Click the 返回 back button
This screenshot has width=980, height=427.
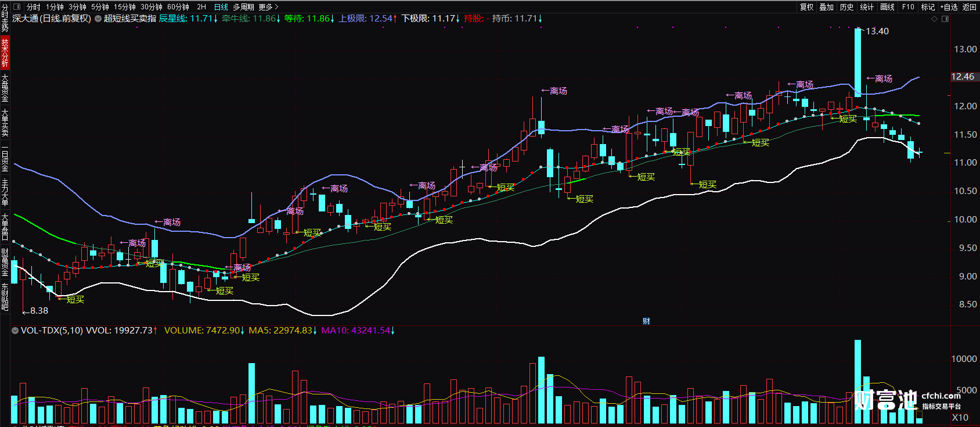point(970,7)
